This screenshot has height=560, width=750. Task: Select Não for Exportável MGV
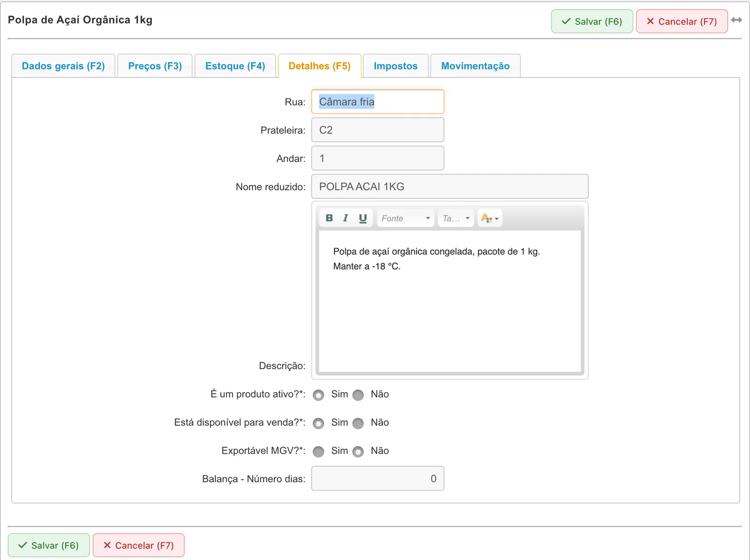(358, 451)
